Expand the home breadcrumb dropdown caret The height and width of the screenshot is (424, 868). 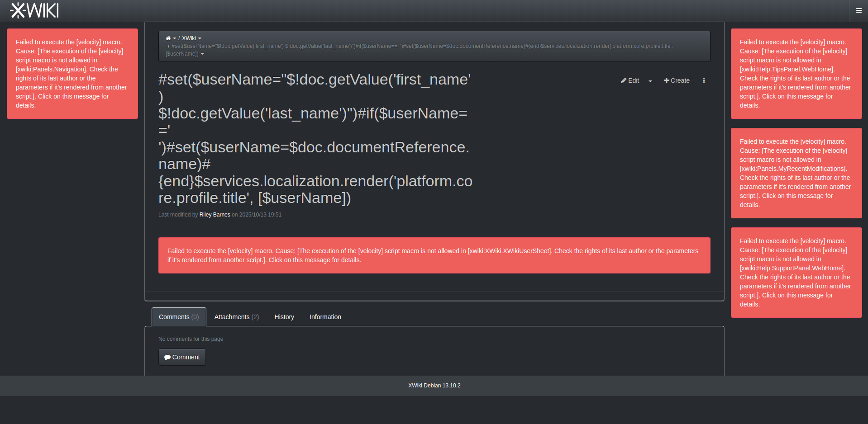point(175,38)
